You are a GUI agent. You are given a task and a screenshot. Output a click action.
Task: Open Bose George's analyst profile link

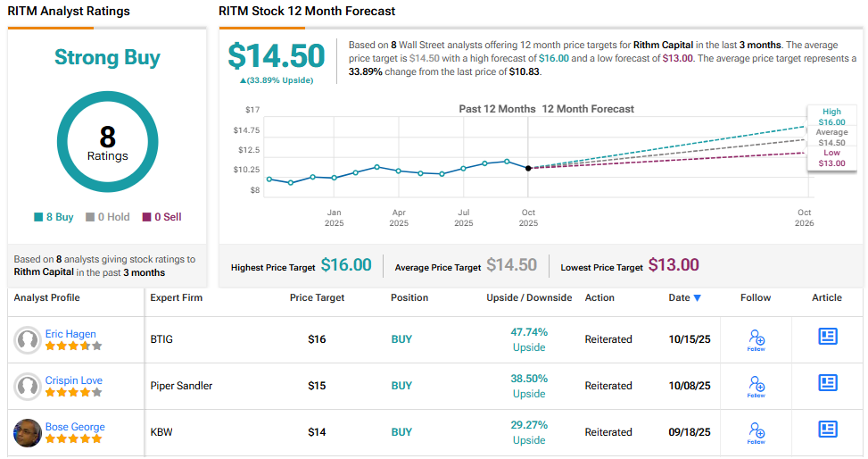75,427
